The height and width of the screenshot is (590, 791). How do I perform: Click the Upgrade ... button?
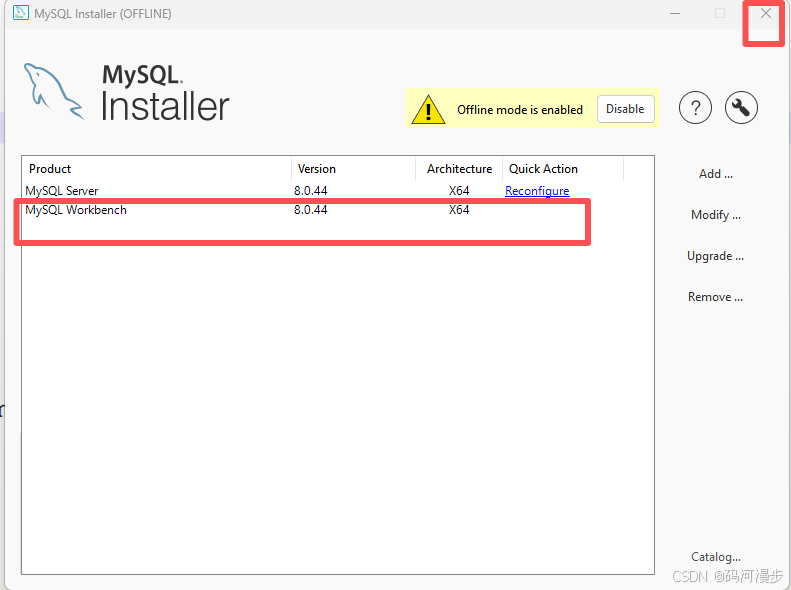(x=715, y=256)
